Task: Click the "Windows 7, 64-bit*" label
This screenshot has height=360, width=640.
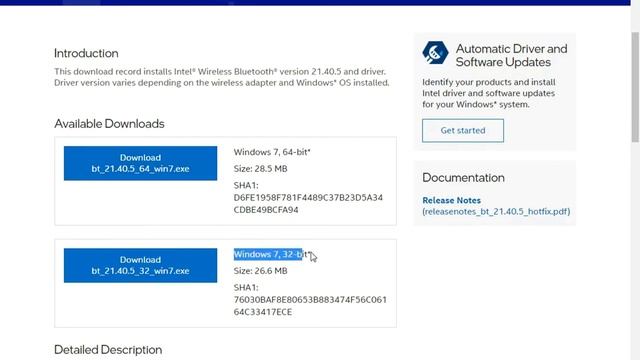Action: pyautogui.click(x=272, y=152)
